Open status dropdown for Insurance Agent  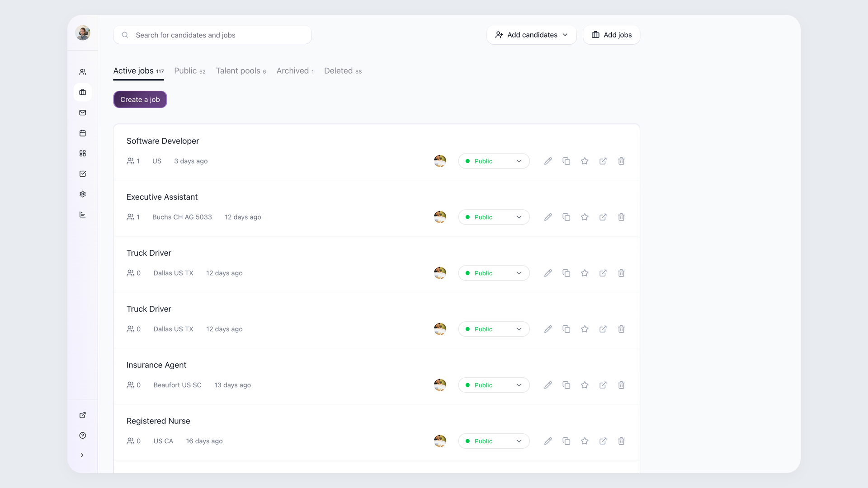[494, 385]
